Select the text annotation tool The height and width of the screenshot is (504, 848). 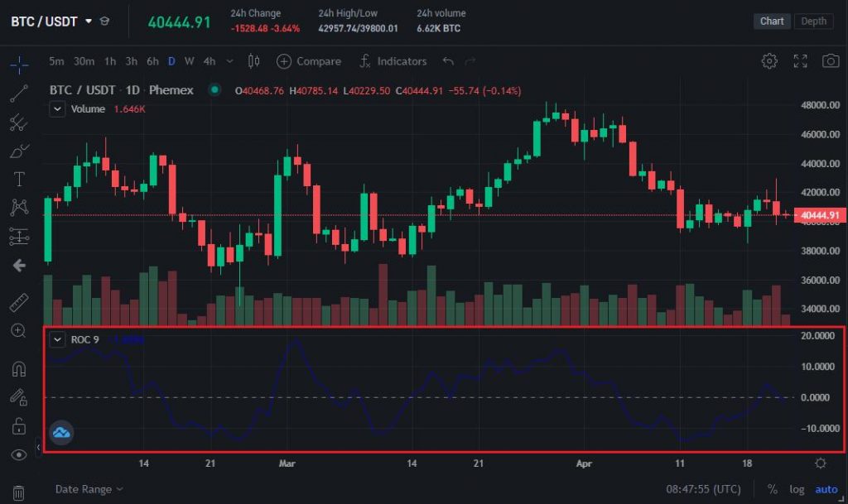pos(18,178)
